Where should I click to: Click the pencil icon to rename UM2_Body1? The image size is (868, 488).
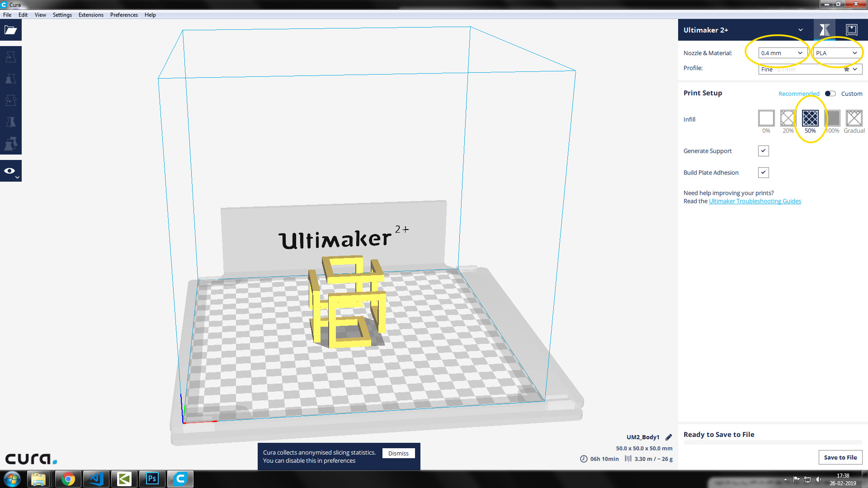click(x=669, y=437)
